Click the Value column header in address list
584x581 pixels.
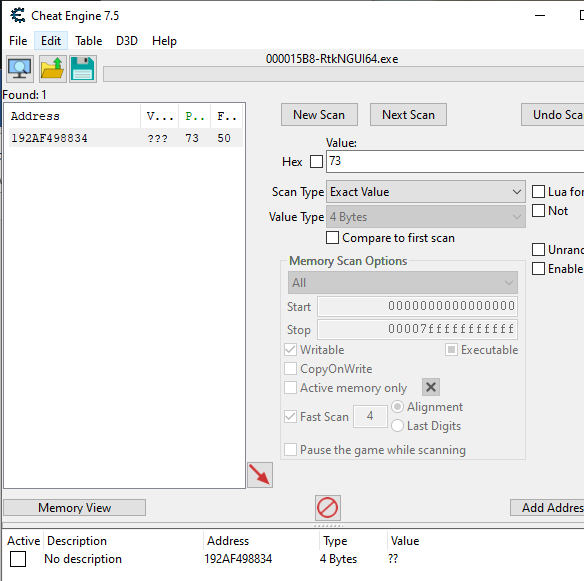pyautogui.click(x=405, y=541)
